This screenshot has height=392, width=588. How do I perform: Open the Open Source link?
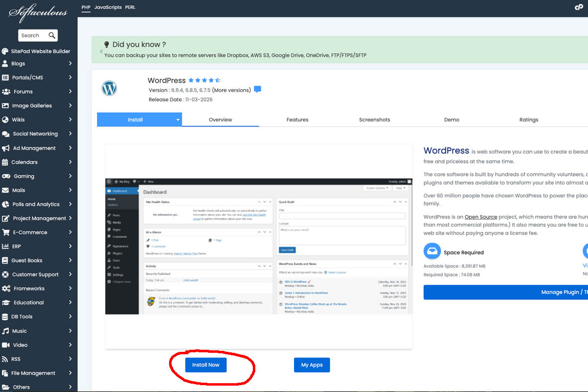coord(481,217)
